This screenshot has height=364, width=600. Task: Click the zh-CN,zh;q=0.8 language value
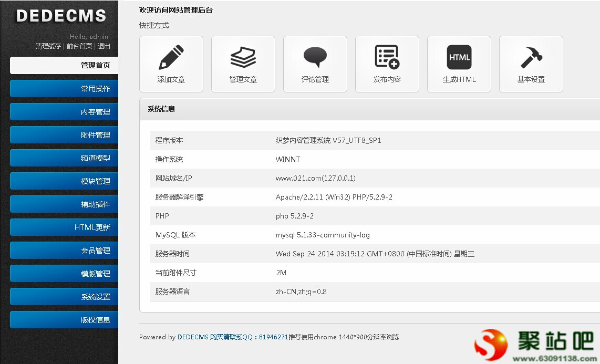click(301, 292)
